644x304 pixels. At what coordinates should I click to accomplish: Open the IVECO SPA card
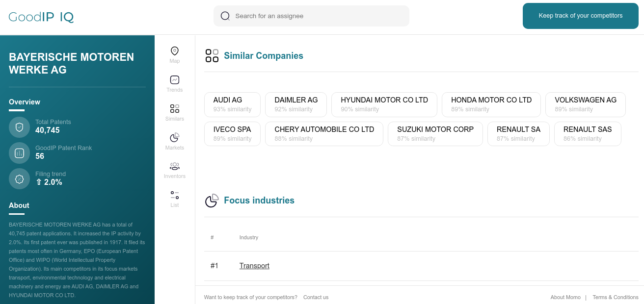point(232,134)
